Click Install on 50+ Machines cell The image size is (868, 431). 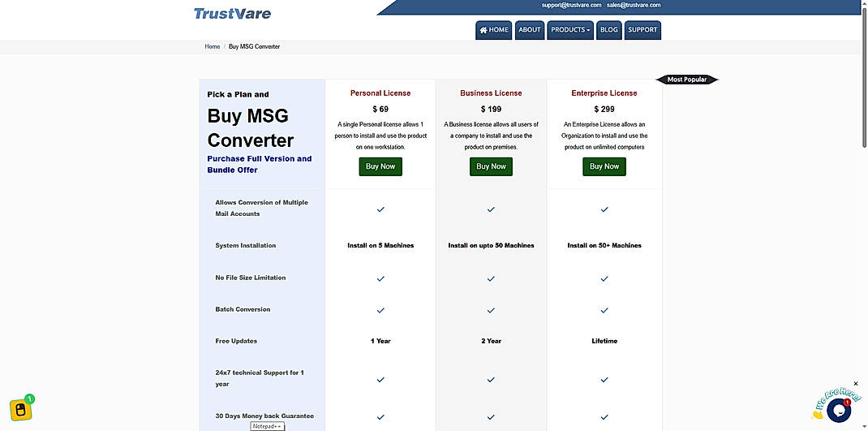click(604, 245)
